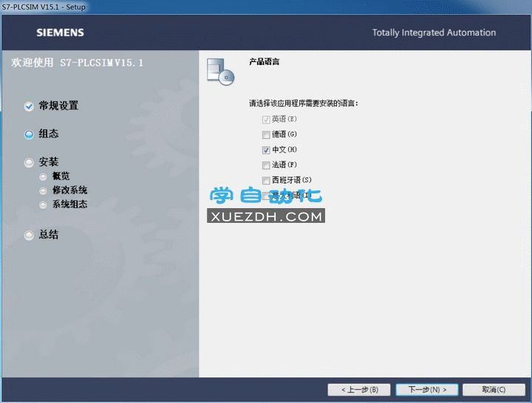
Task: Enable the Spanish (西班牙语) language checkbox
Action: click(x=266, y=181)
